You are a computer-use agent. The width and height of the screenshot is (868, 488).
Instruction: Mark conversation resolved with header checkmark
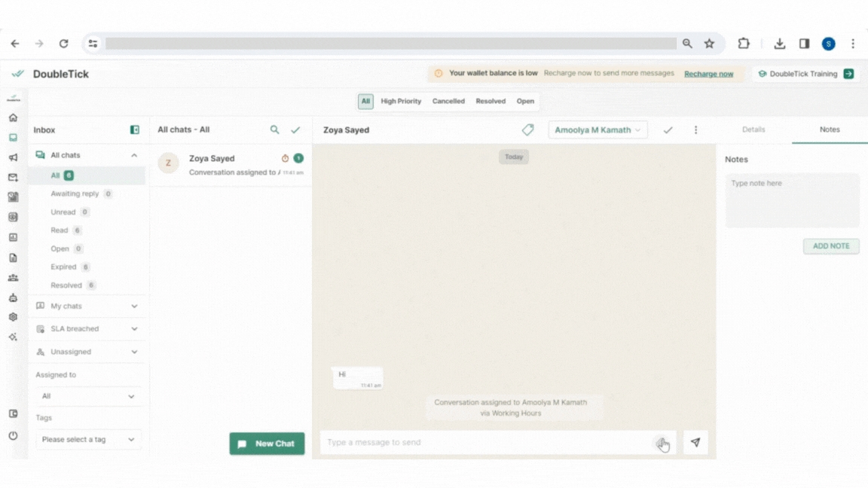[x=668, y=130]
